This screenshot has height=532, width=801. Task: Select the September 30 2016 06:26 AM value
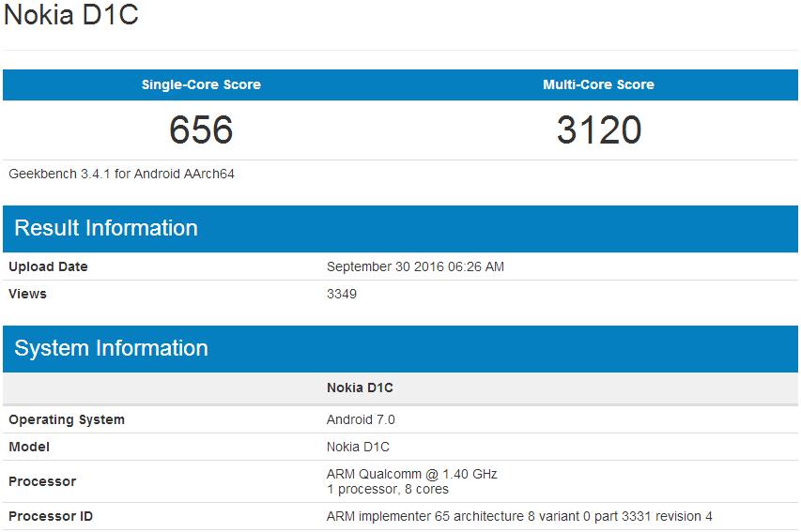coord(415,266)
